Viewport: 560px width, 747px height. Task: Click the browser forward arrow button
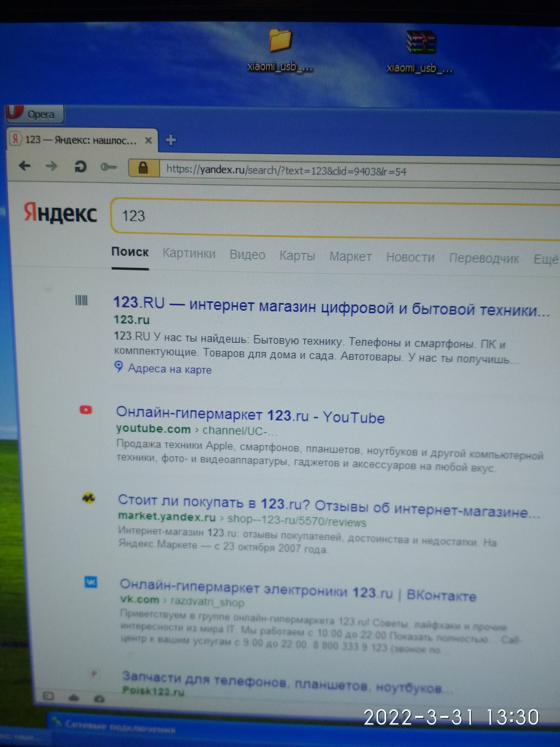click(52, 166)
